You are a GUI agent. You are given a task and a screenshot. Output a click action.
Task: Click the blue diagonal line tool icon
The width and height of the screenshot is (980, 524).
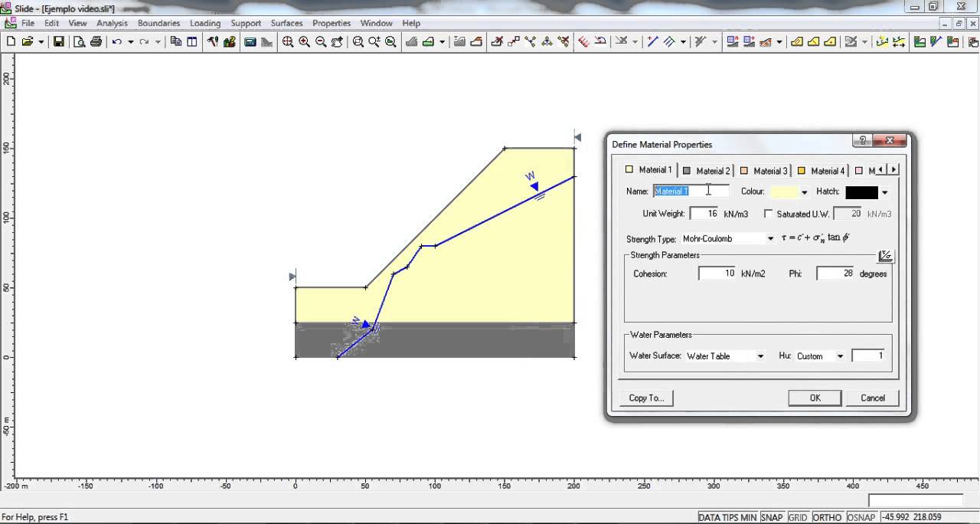[x=652, y=42]
